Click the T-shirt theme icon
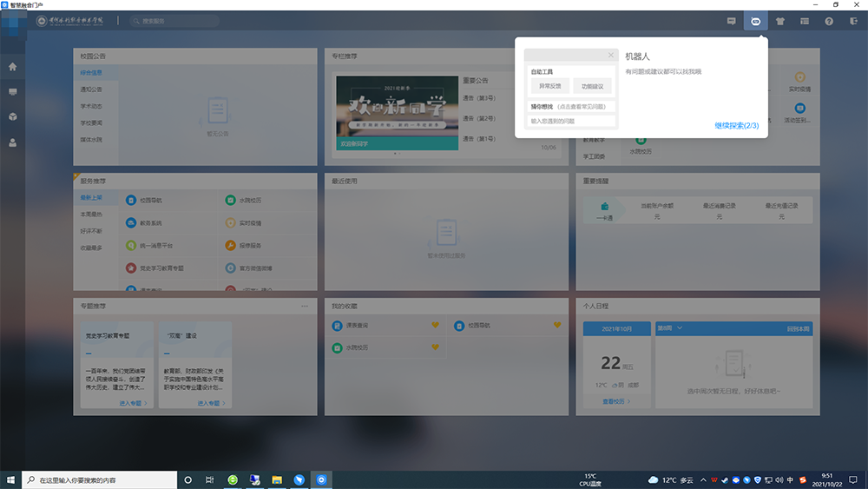Viewport: 868px width, 489px height. tap(780, 20)
